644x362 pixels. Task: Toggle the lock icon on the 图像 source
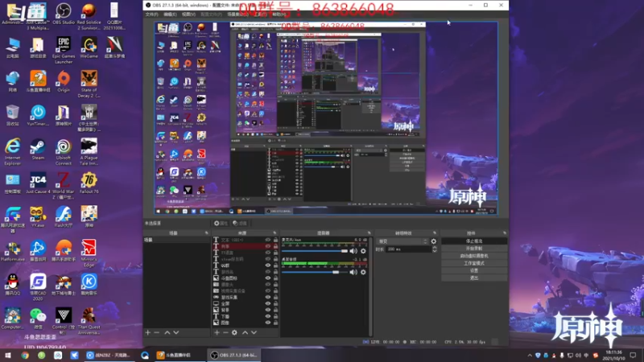coord(275,323)
